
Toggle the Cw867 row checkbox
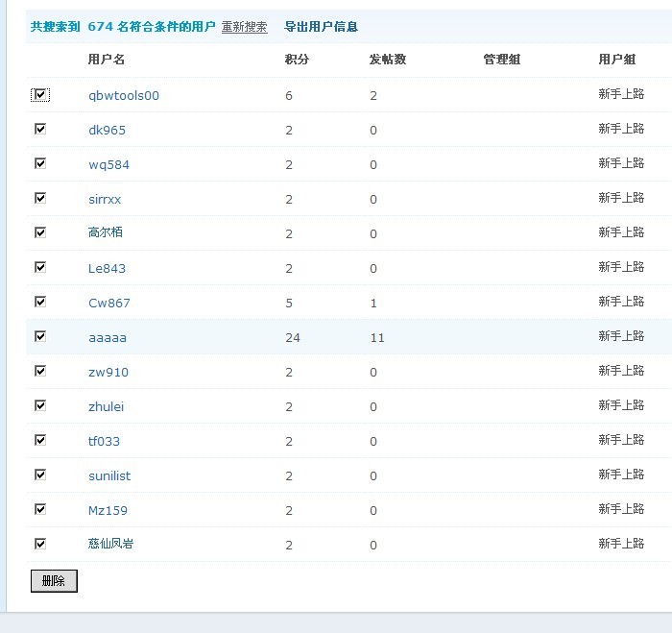click(x=40, y=303)
